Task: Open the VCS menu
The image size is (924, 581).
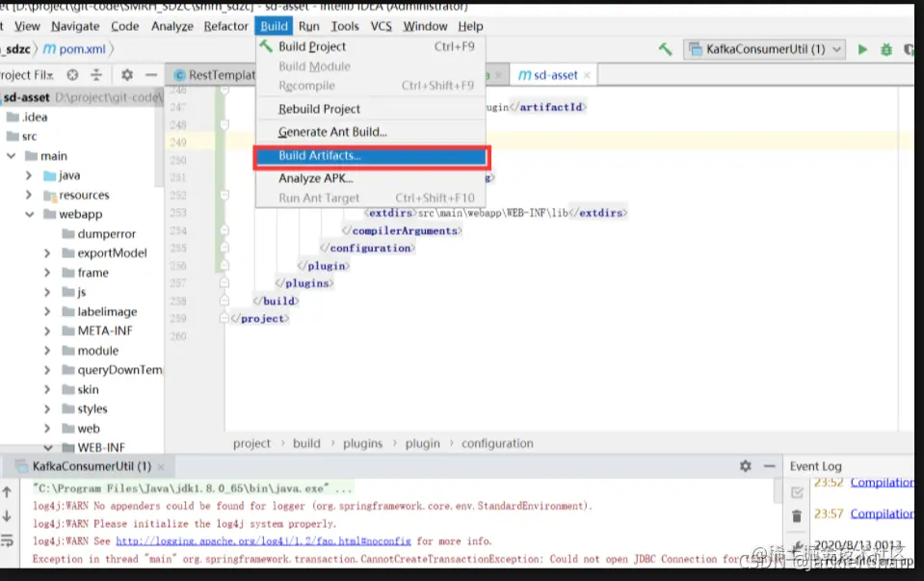Action: pyautogui.click(x=381, y=27)
